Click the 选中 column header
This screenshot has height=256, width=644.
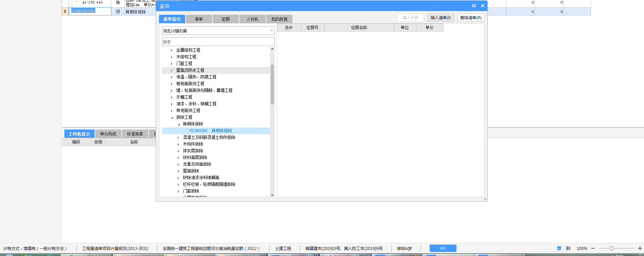288,28
